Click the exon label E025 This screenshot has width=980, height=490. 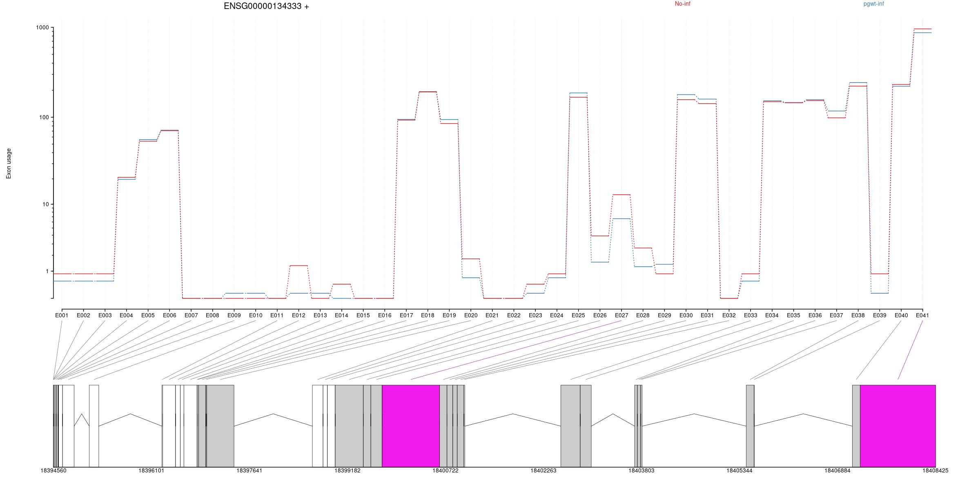coord(578,315)
